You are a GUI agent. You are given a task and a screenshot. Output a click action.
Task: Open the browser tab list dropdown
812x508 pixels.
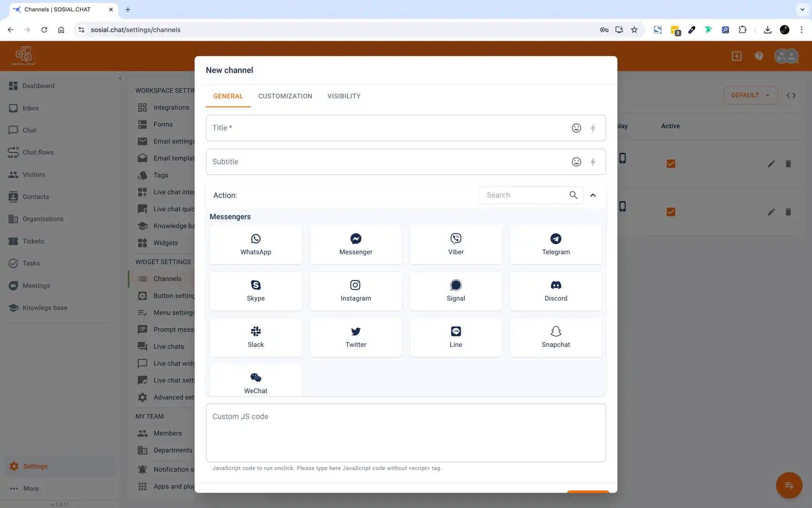(x=802, y=9)
